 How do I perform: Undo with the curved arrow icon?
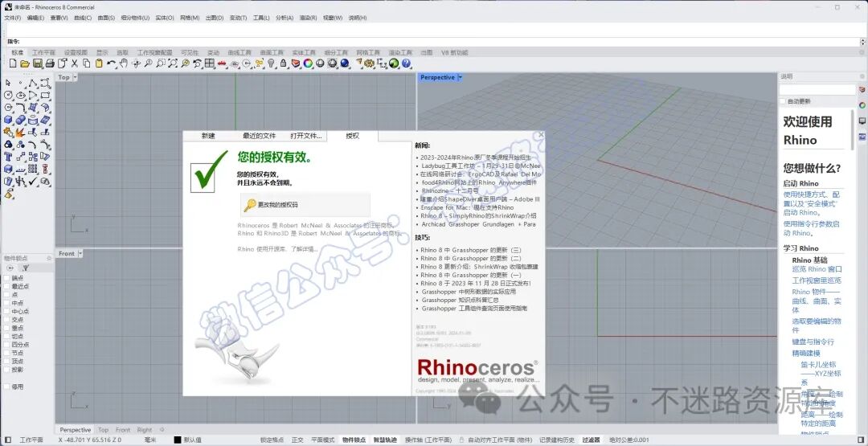[111, 63]
